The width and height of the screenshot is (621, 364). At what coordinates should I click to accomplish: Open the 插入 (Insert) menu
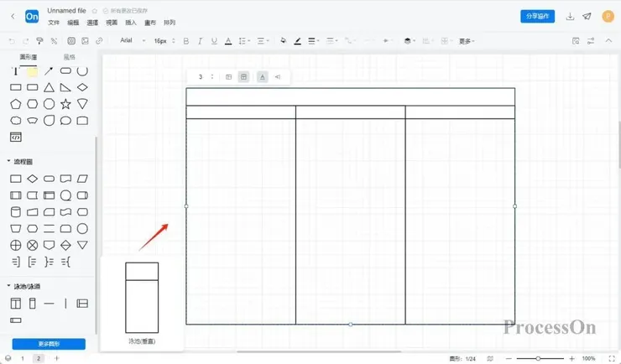click(x=131, y=23)
